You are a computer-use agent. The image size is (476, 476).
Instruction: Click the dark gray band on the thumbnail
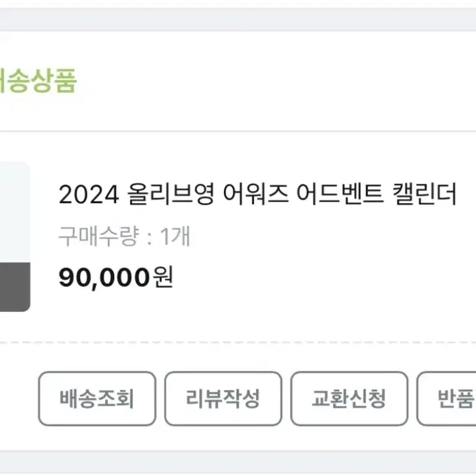coord(15,287)
